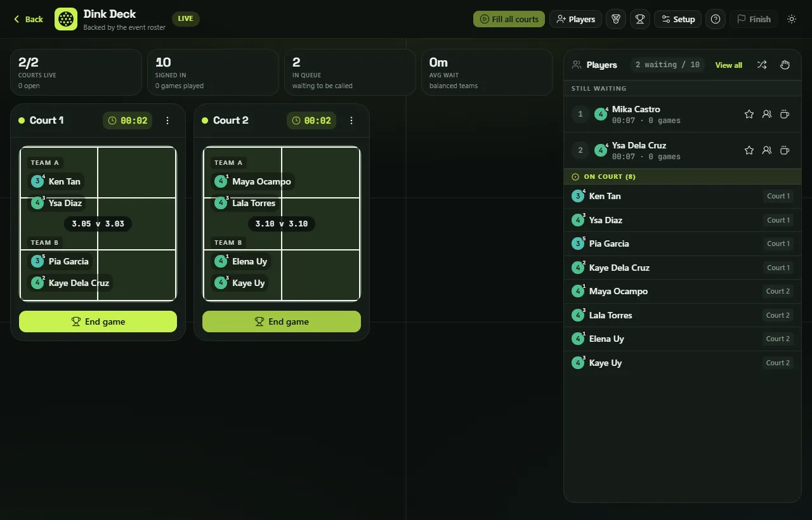Click the coffee cup icon for Mika Castro
812x520 pixels.
pyautogui.click(x=785, y=114)
